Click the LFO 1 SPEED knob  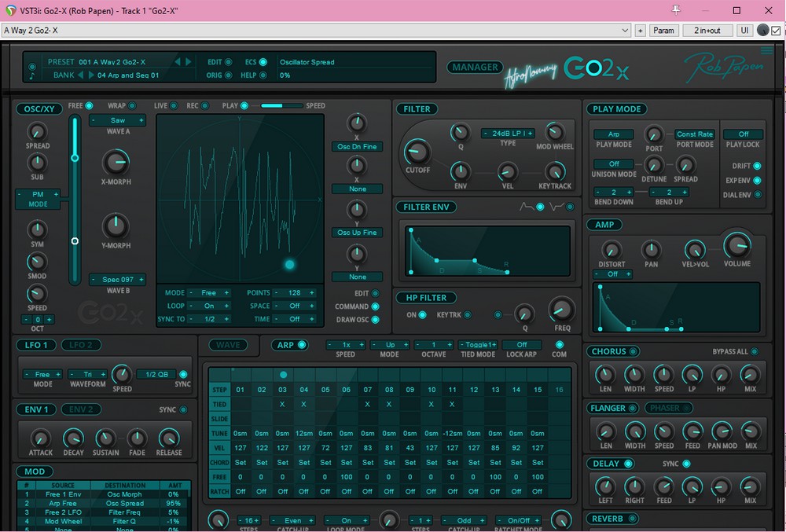coord(121,374)
